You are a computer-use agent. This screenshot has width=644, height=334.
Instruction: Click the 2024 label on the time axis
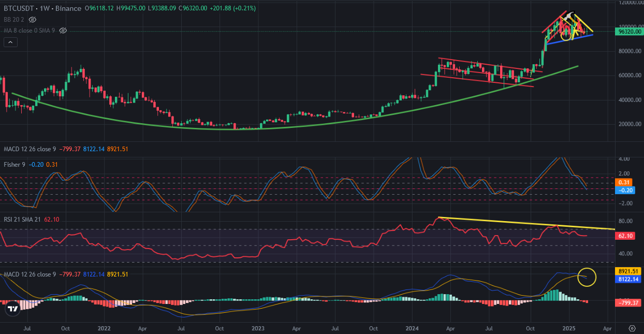pos(412,328)
